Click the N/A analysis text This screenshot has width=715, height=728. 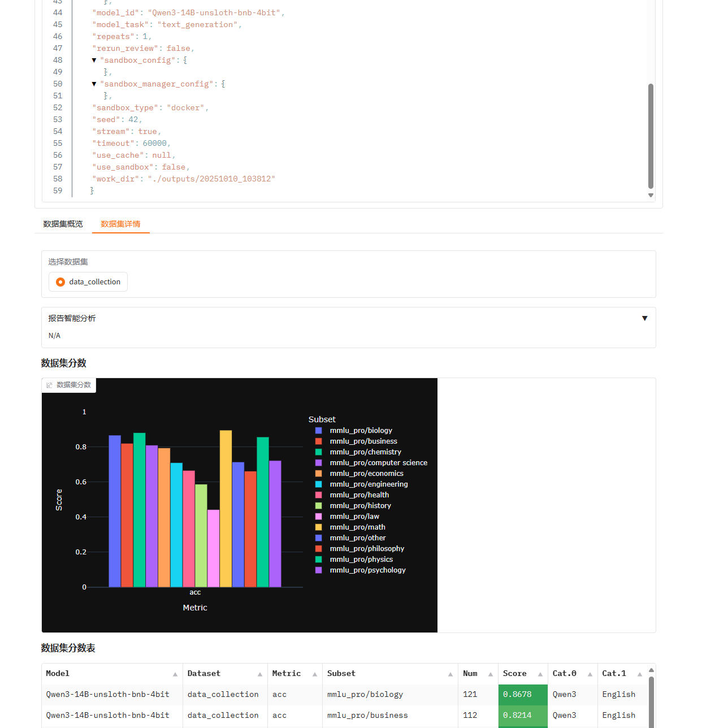[54, 336]
